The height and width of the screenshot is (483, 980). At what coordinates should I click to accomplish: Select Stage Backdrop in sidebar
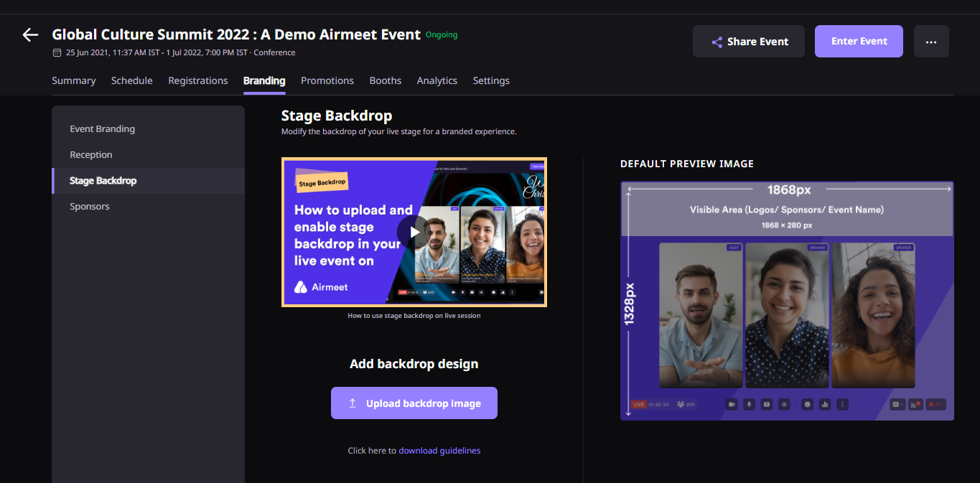(x=148, y=181)
